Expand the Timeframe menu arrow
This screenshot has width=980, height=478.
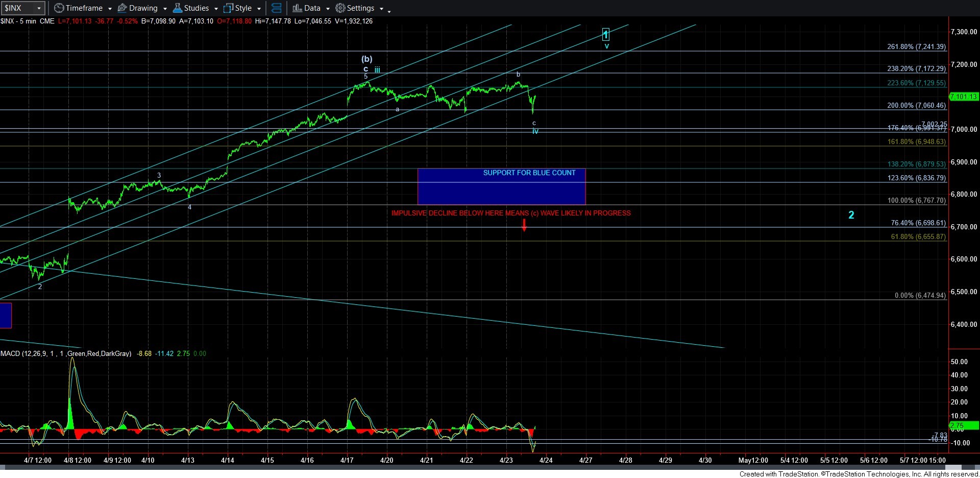[110, 9]
